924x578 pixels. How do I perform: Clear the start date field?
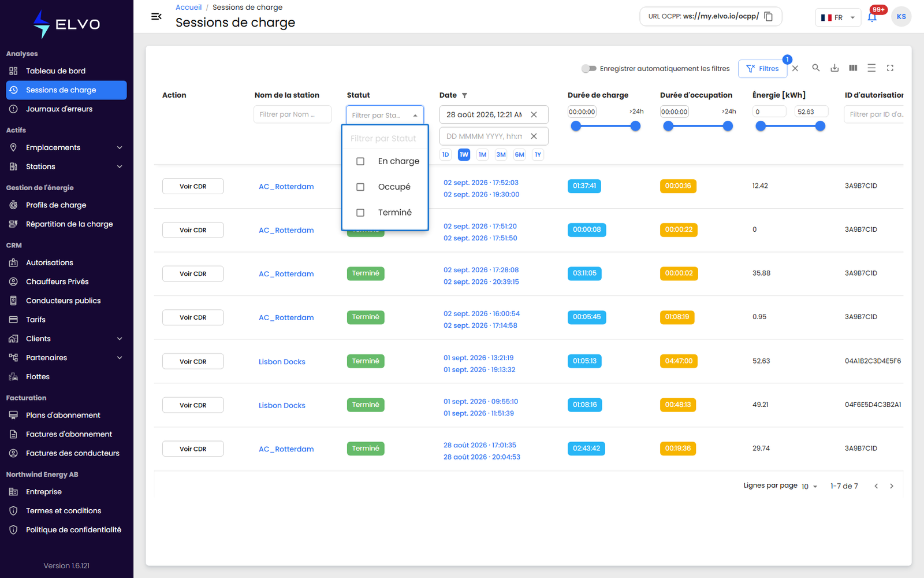click(534, 114)
